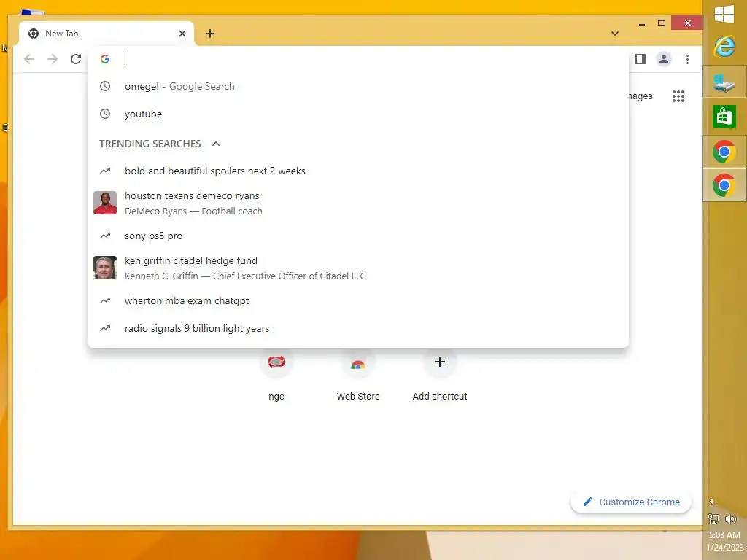The height and width of the screenshot is (560, 747).
Task: Click the Kenneth C. Griffin photo thumbnail
Action: coord(105,268)
